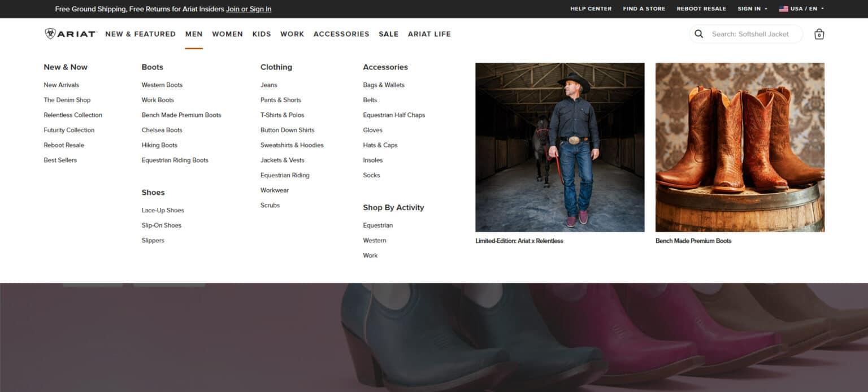Viewport: 868px width, 392px height.
Task: Open Hiking Boots
Action: point(159,145)
